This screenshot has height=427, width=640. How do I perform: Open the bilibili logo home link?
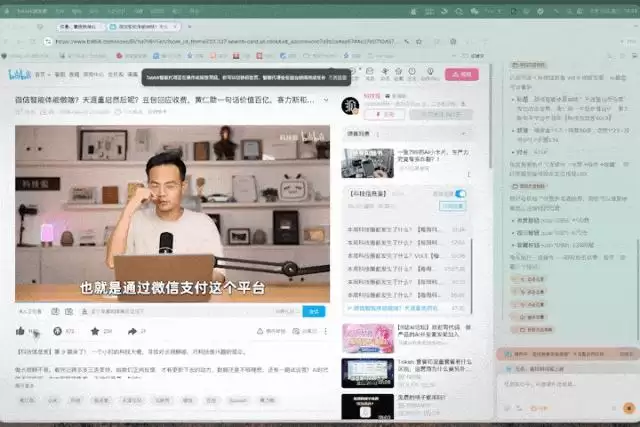pyautogui.click(x=19, y=74)
